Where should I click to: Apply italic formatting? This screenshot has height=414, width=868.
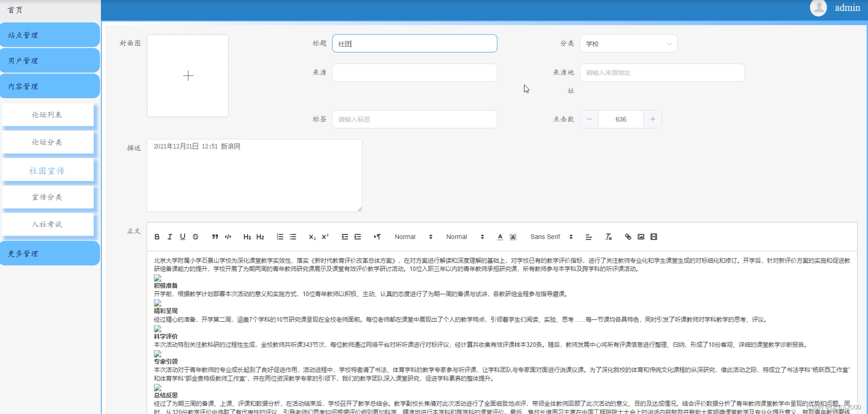[170, 237]
